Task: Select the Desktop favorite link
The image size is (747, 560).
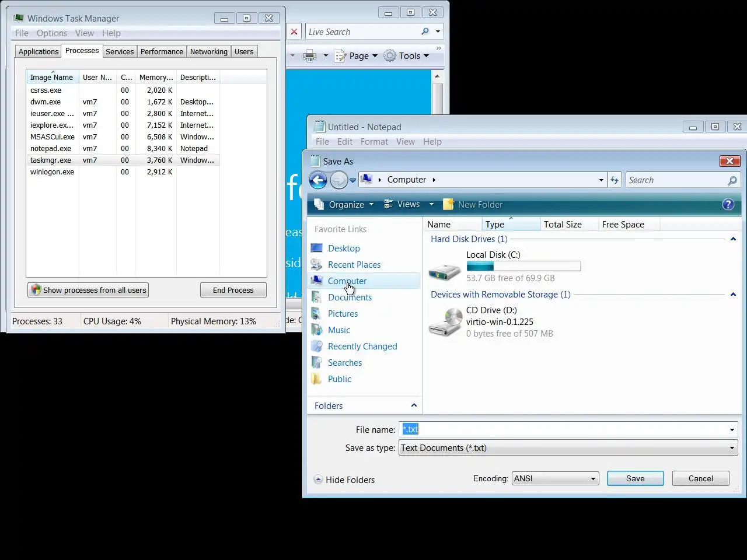Action: [x=344, y=249]
